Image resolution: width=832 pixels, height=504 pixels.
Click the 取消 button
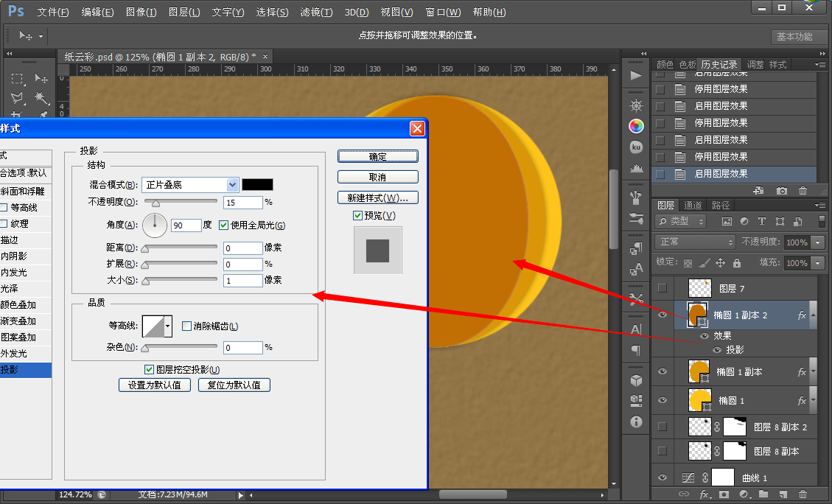click(x=378, y=177)
